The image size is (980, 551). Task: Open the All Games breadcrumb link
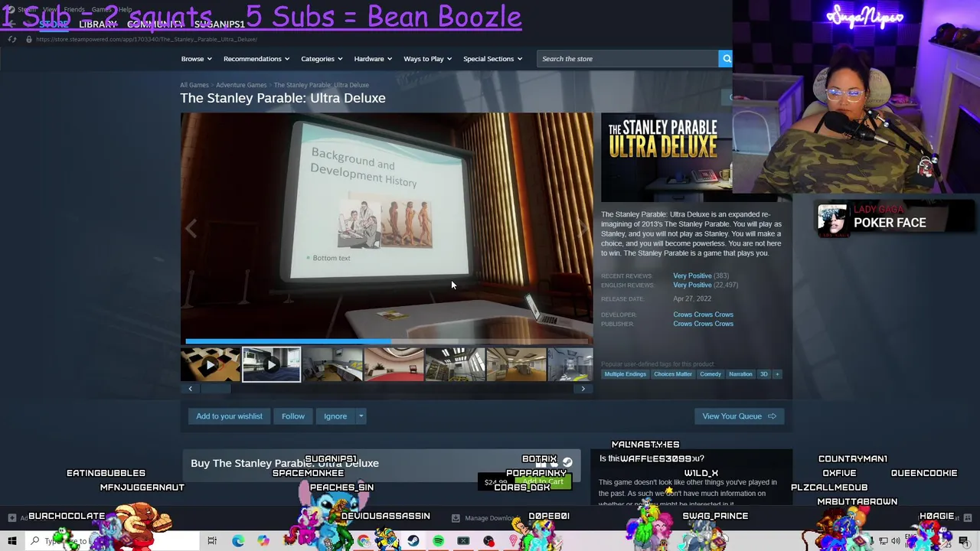[194, 85]
